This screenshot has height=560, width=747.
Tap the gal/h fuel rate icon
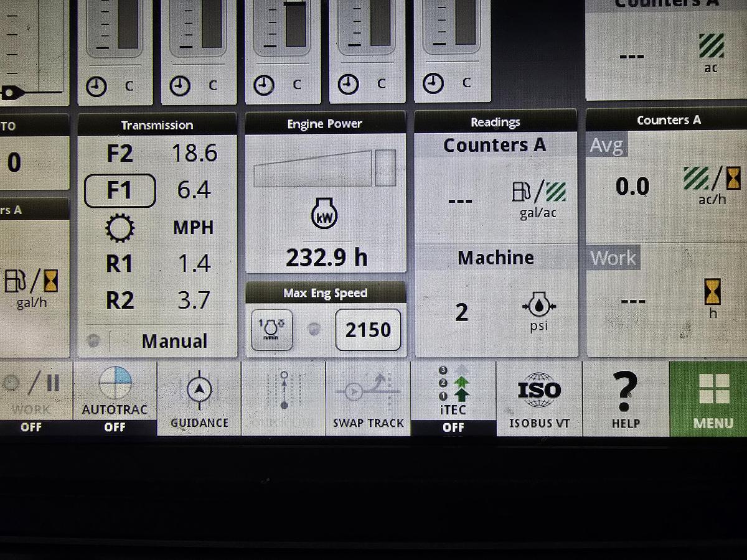(x=31, y=282)
